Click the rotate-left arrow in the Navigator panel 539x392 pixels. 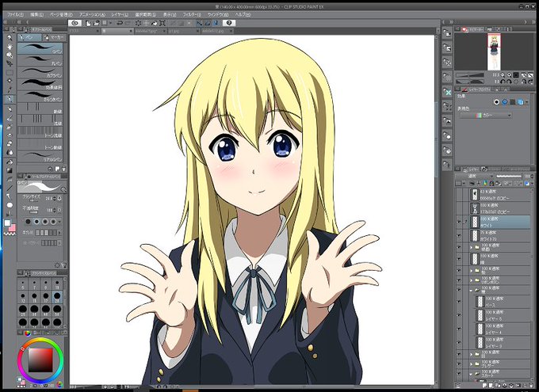(x=503, y=82)
